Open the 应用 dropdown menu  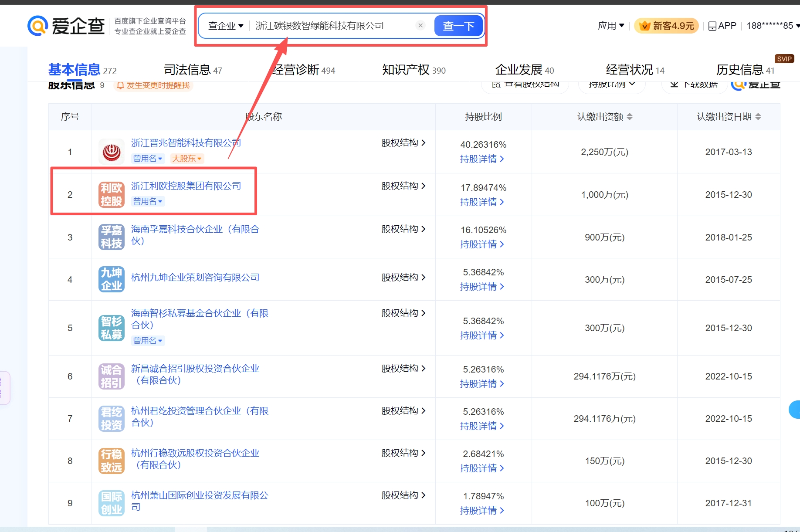tap(611, 26)
